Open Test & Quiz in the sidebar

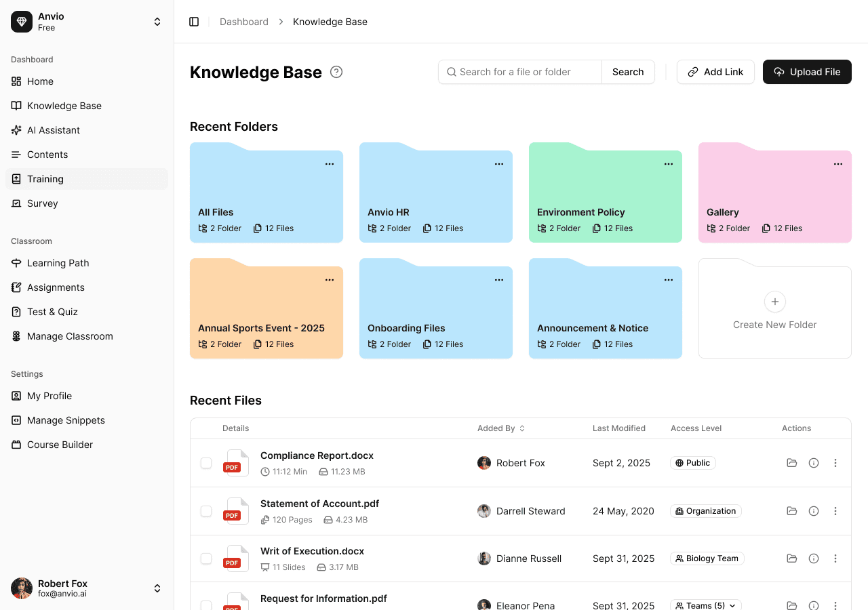tap(16, 312)
